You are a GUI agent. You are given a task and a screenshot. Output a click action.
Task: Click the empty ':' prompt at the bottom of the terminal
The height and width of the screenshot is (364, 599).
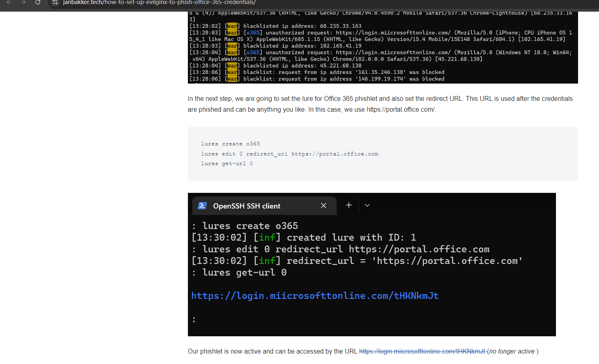coord(194,319)
